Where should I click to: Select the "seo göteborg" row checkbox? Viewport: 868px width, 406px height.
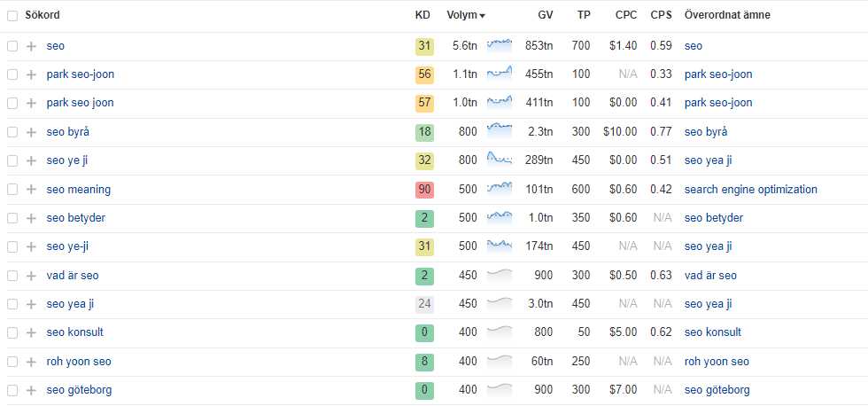tap(12, 390)
